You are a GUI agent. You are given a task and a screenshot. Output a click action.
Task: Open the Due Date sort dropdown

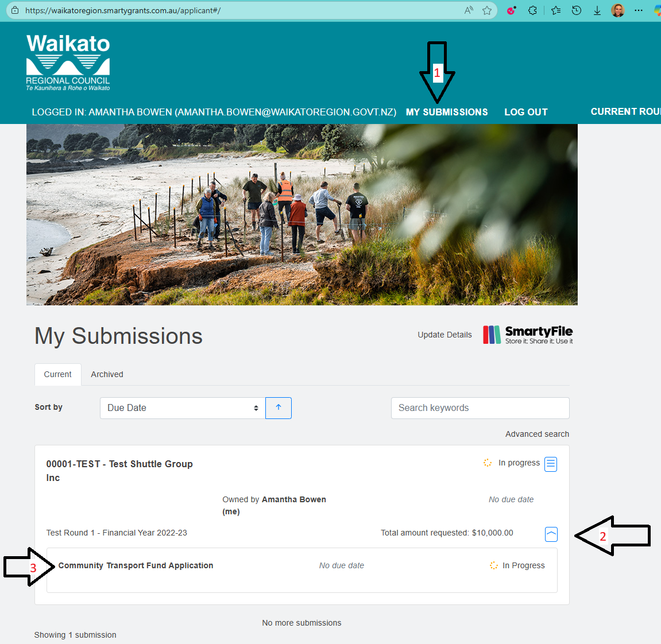[x=183, y=408]
